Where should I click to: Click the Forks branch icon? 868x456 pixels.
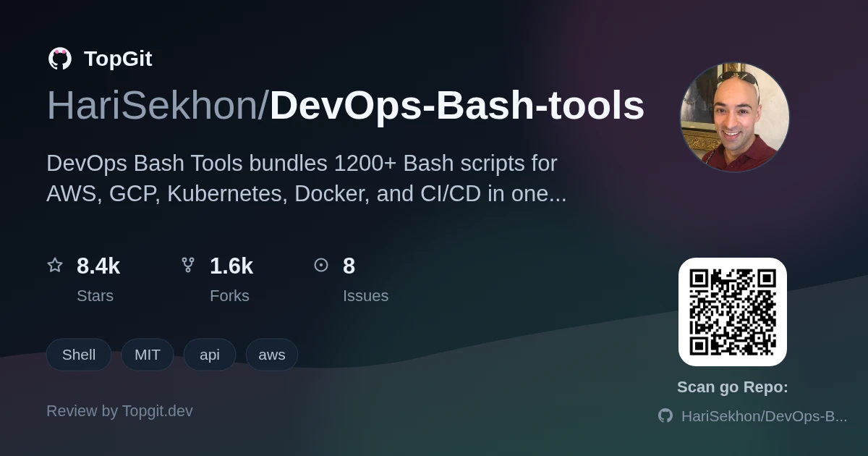188,265
